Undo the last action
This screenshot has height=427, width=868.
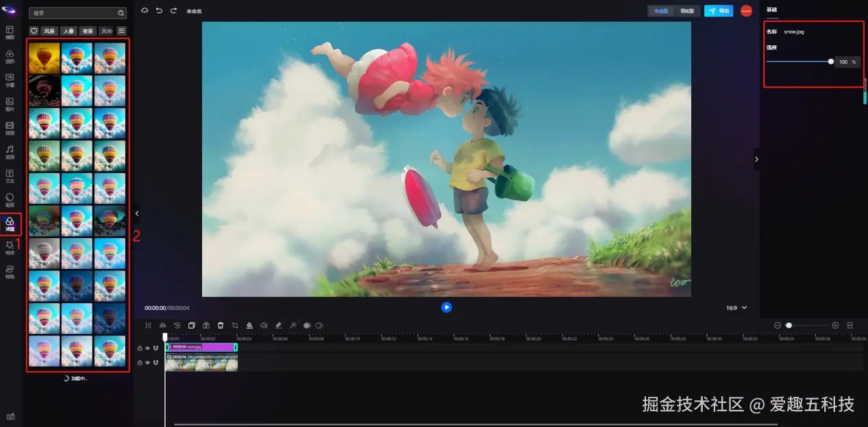click(159, 11)
